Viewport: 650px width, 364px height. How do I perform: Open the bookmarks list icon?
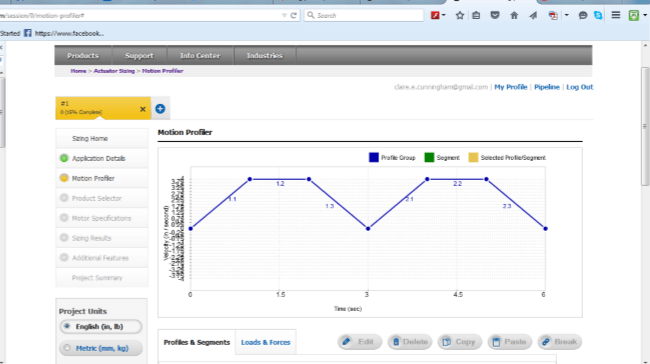click(476, 15)
